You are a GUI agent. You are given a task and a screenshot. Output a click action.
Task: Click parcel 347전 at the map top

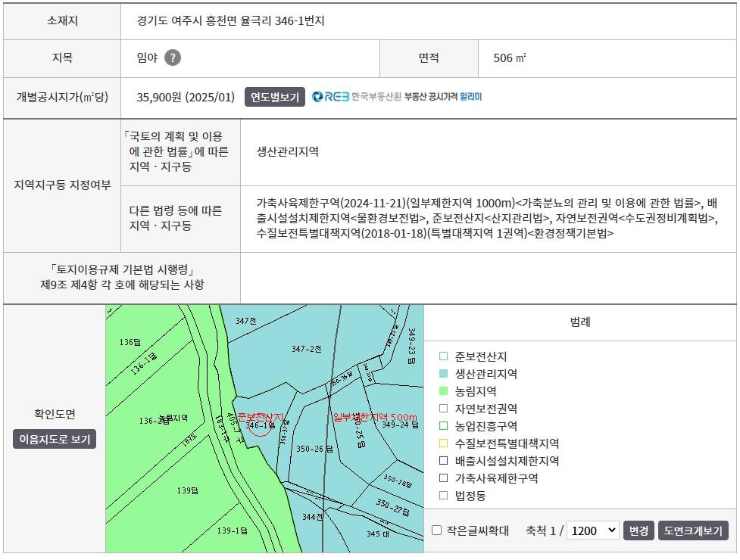click(246, 321)
